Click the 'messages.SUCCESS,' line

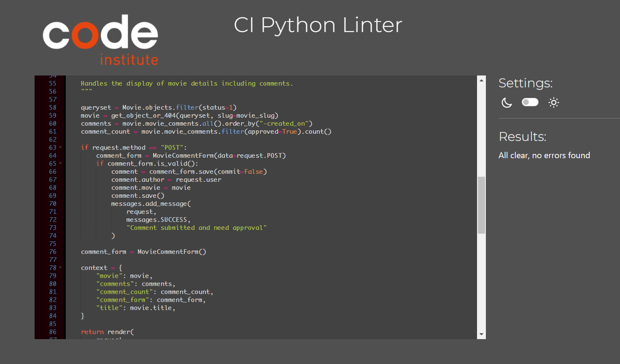[x=159, y=220]
